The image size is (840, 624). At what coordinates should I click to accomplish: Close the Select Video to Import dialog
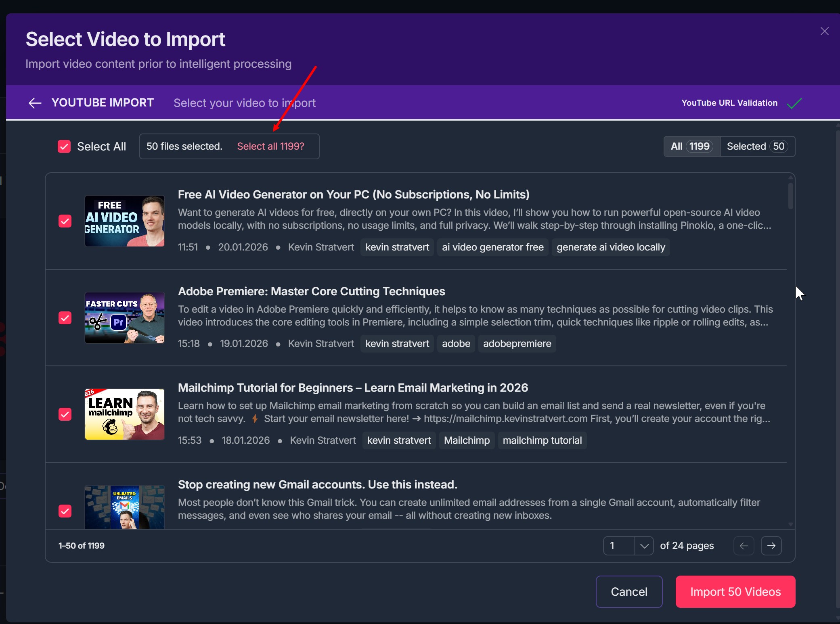pyautogui.click(x=824, y=31)
